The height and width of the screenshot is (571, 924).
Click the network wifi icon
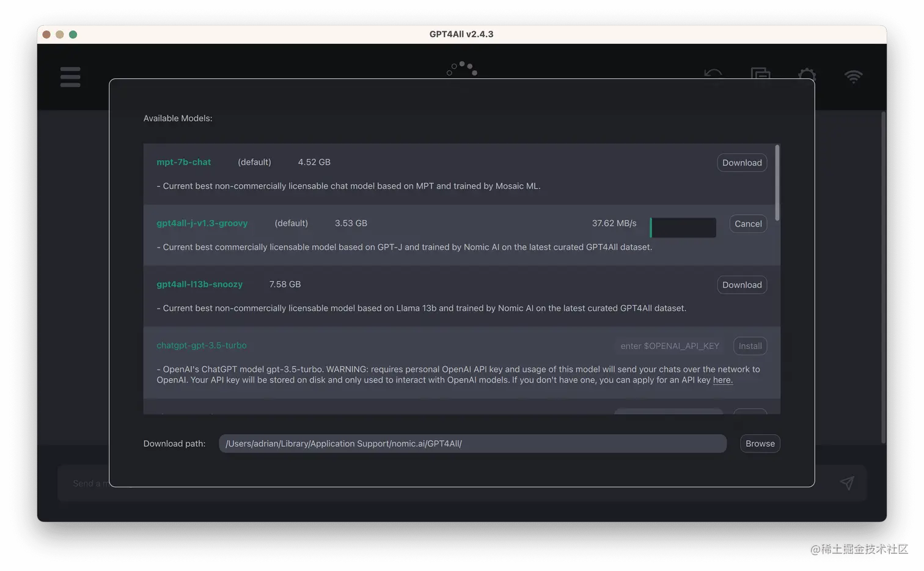coord(853,76)
